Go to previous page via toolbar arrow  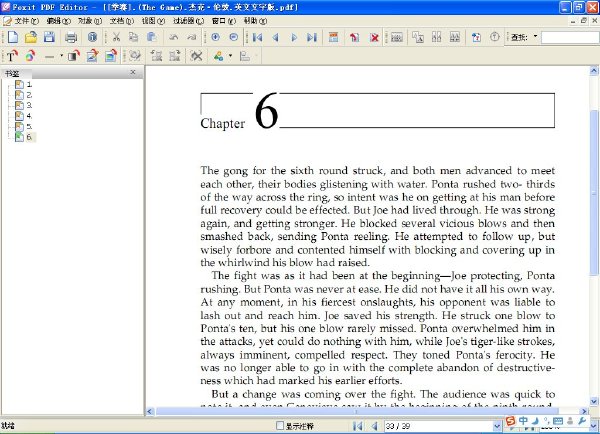275,37
